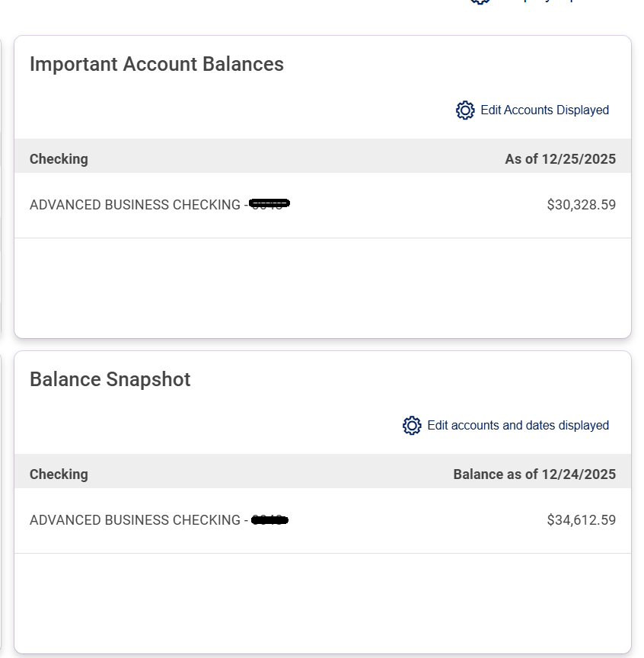Image resolution: width=644 pixels, height=658 pixels.
Task: Click redacted account number in Important Account Balances
Action: pyautogui.click(x=270, y=204)
